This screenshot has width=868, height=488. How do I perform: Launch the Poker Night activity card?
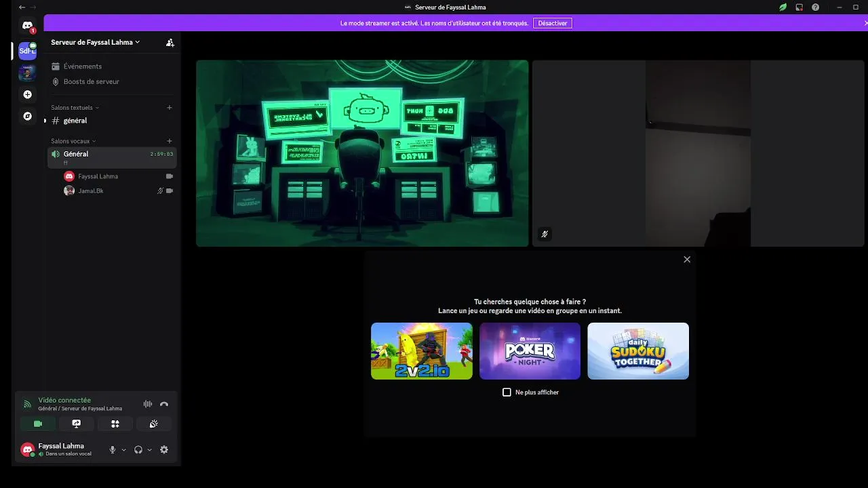pyautogui.click(x=530, y=351)
